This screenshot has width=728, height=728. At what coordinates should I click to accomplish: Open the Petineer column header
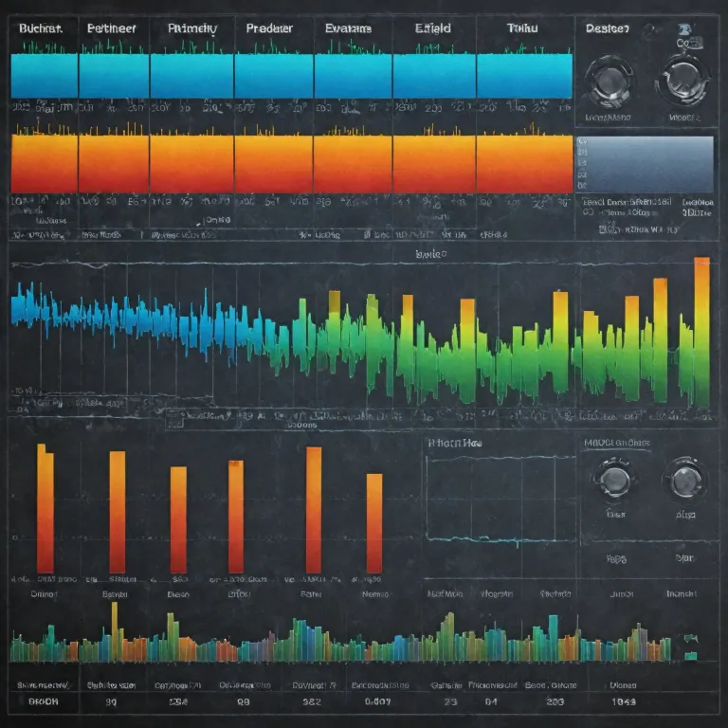(x=112, y=28)
